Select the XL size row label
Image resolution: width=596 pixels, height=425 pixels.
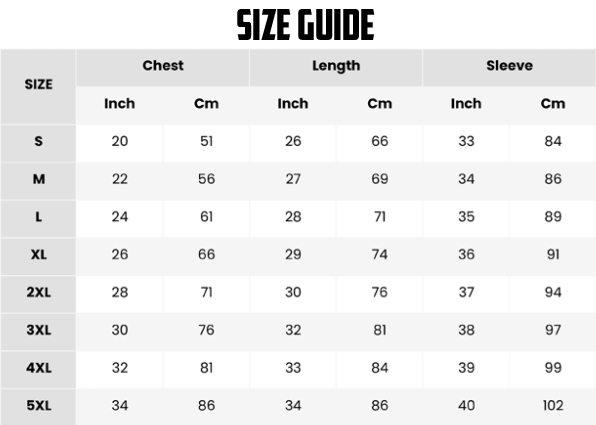pyautogui.click(x=38, y=254)
